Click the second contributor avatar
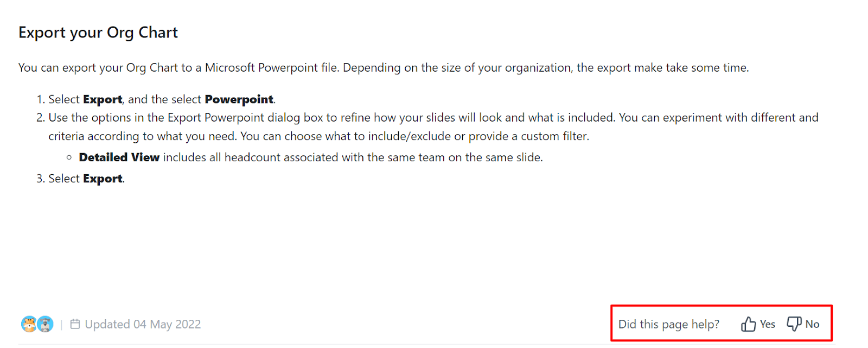This screenshot has height=348, width=868. point(44,324)
